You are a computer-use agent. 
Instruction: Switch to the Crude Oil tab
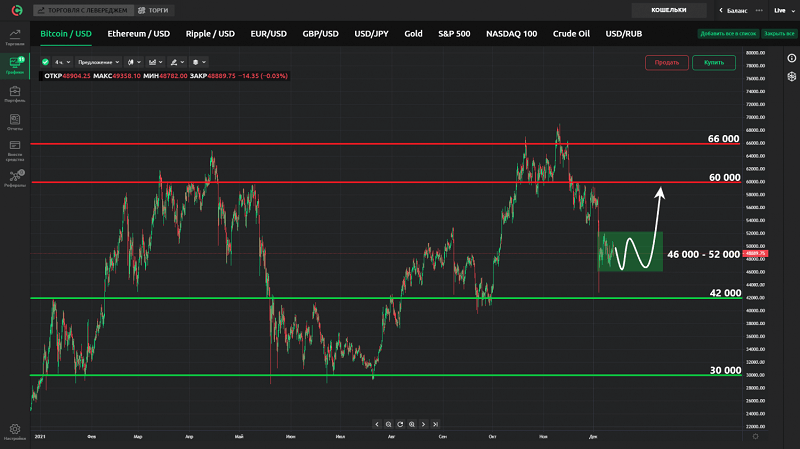571,33
